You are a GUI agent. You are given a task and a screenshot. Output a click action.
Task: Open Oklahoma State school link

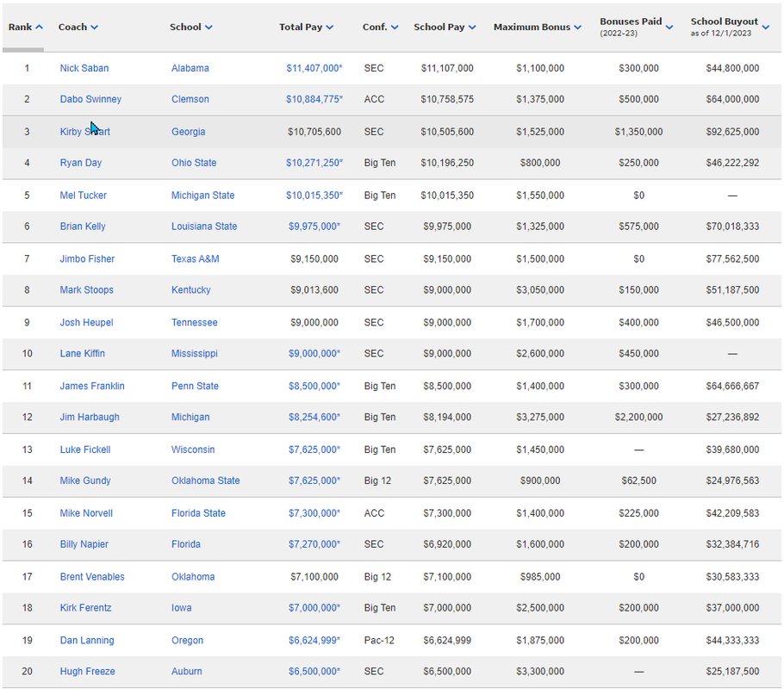coord(206,480)
